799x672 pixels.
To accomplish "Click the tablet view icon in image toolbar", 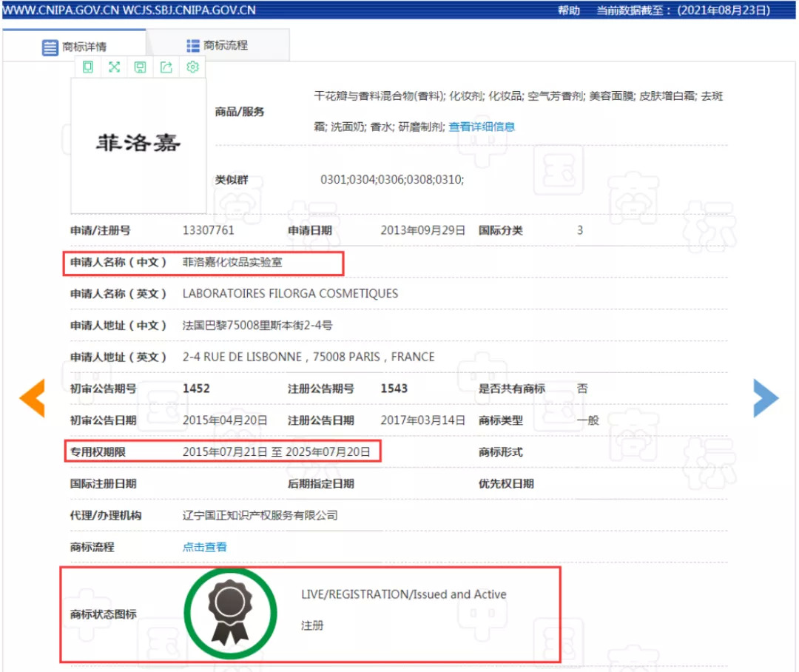I will click(88, 67).
